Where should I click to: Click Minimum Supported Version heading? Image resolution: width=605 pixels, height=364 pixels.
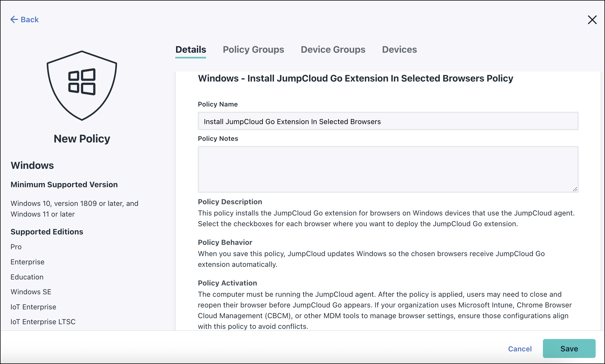64,184
